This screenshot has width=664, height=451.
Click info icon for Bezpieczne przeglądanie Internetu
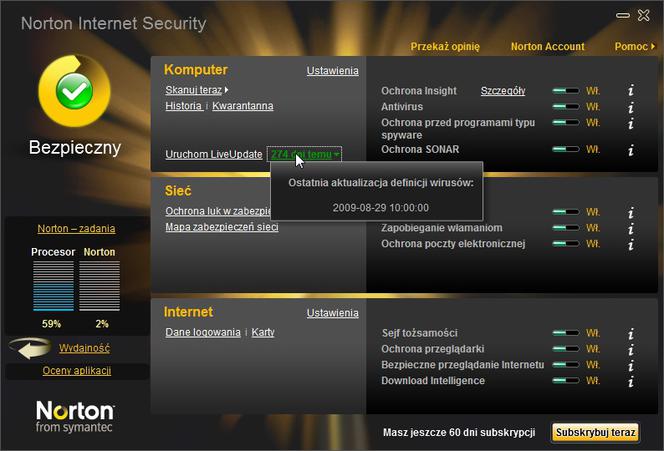tap(631, 365)
